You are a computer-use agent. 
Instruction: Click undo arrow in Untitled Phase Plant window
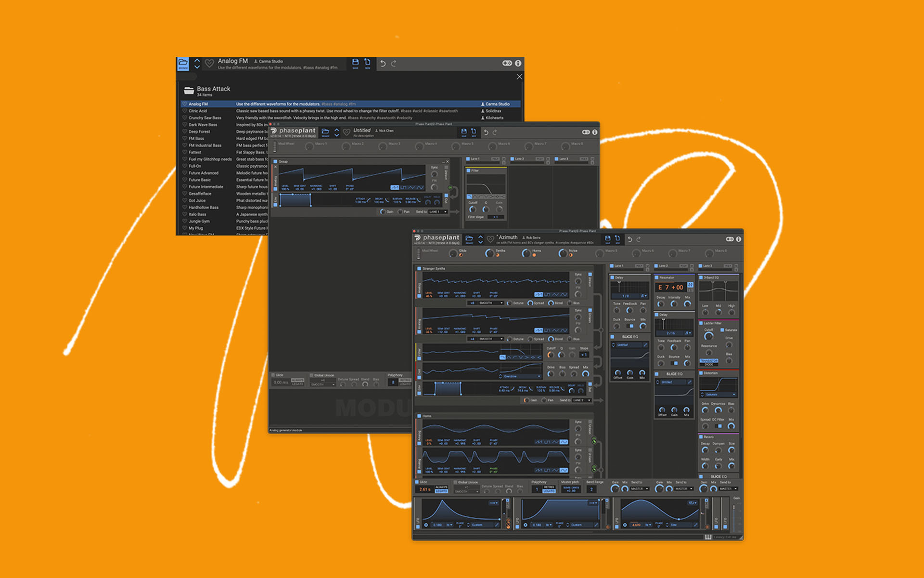pyautogui.click(x=486, y=132)
